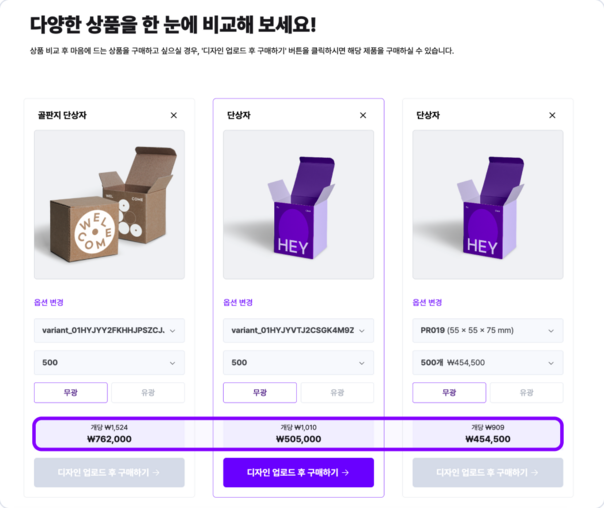
Task: Close the middle 단상자 comparison card
Action: pos(363,115)
